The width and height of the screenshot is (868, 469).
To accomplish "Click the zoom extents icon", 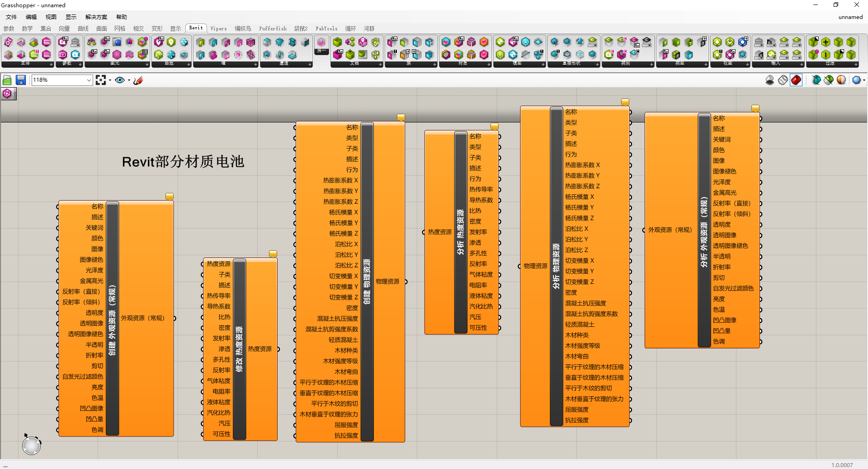I will [101, 80].
